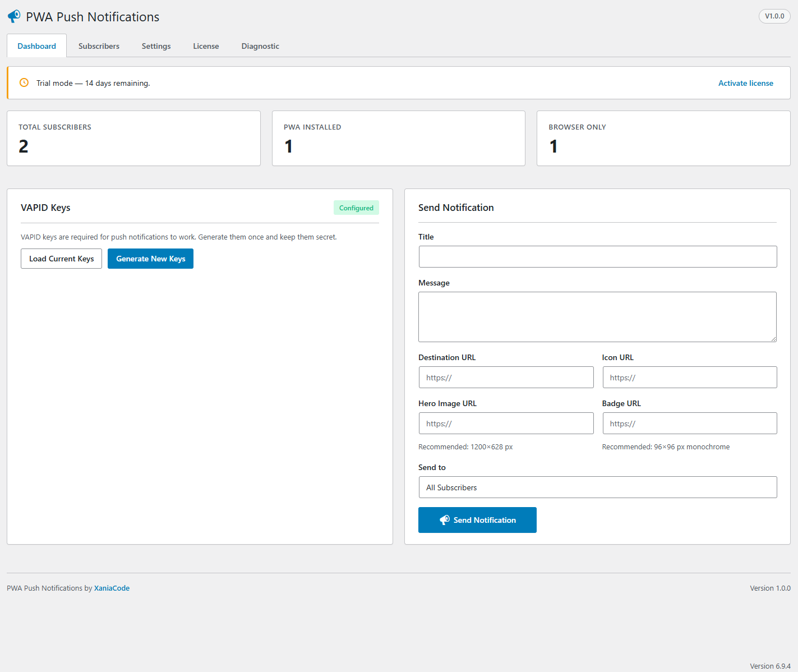This screenshot has height=672, width=798.
Task: Select the Diagnostic tab
Action: click(260, 46)
